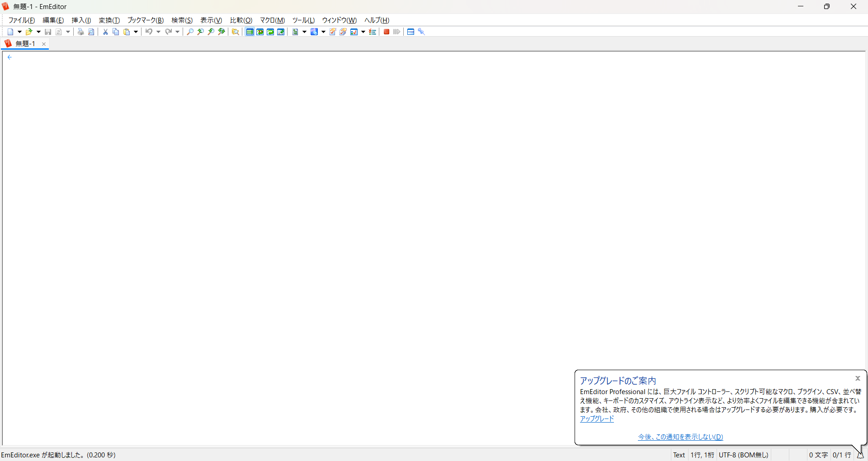Click the Save floppy disk icon
The image size is (868, 461).
tap(48, 32)
